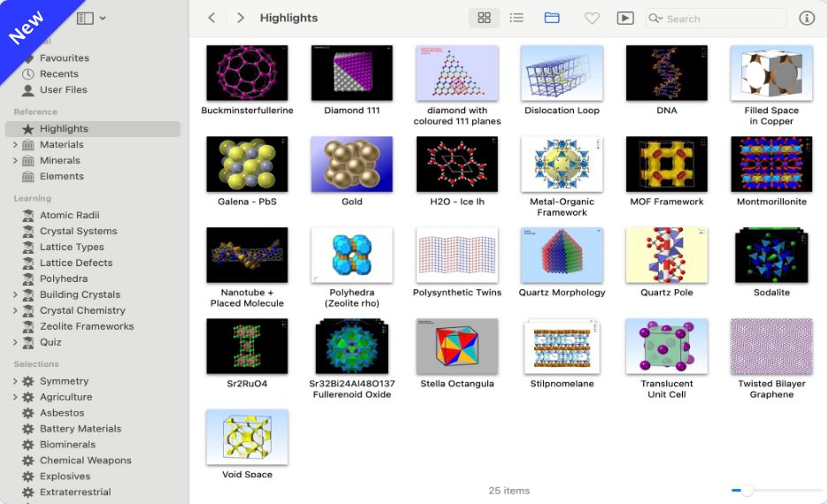Expand the Minerals library
This screenshot has width=827, height=504.
tap(15, 160)
